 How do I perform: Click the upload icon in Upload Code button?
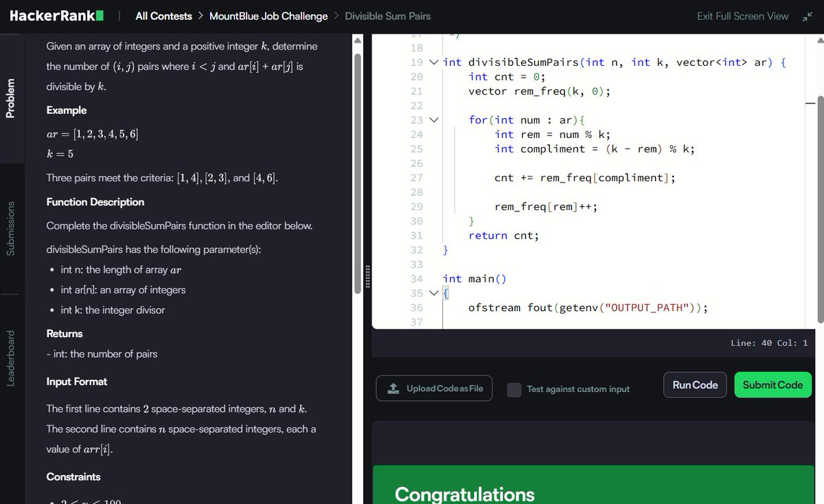393,388
